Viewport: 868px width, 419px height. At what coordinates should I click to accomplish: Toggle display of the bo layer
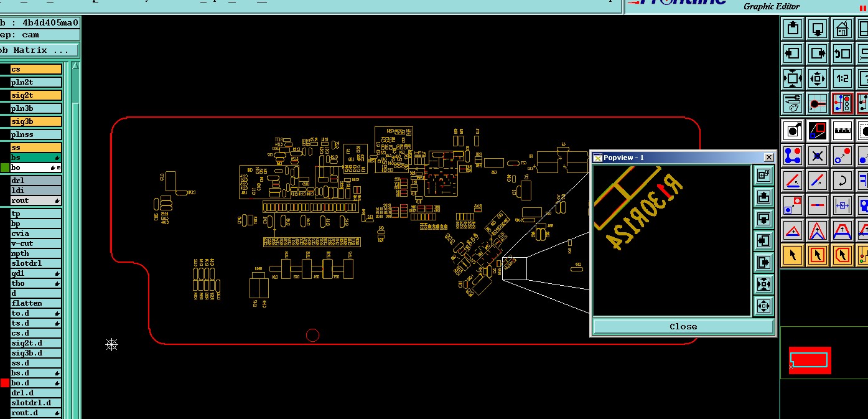coord(5,168)
